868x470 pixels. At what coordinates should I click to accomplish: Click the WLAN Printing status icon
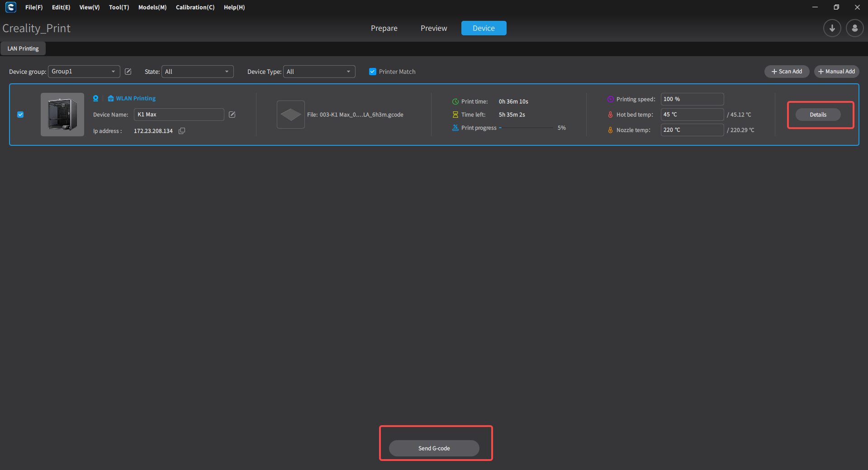coord(110,98)
